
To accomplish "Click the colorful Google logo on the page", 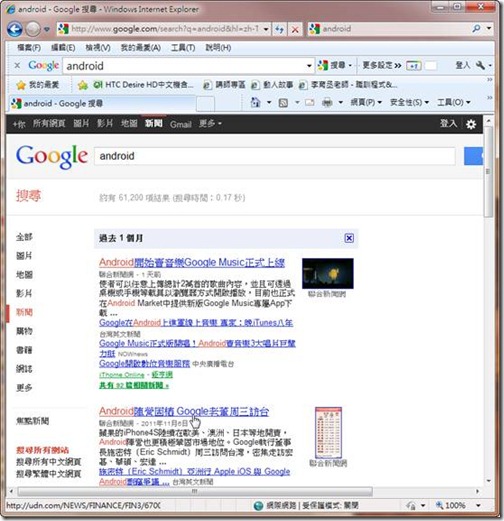I will [x=52, y=157].
